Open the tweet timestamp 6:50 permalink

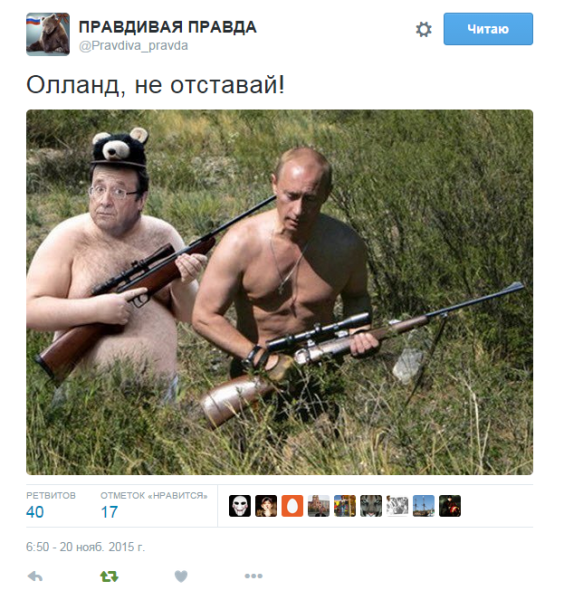click(x=85, y=547)
